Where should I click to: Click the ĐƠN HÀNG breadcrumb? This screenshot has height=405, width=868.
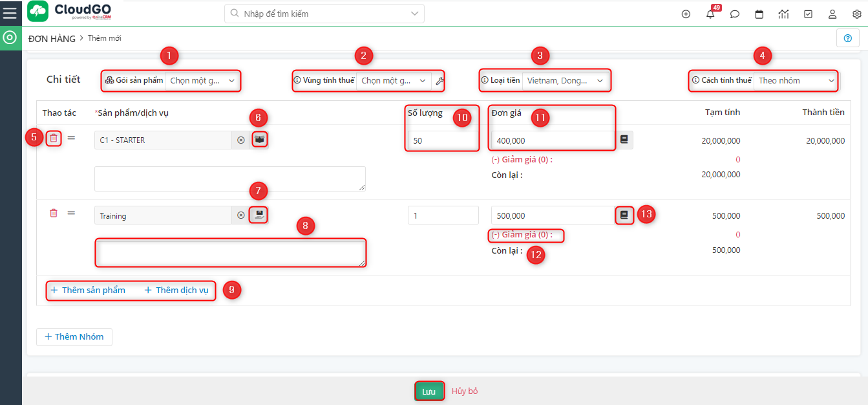(x=52, y=38)
